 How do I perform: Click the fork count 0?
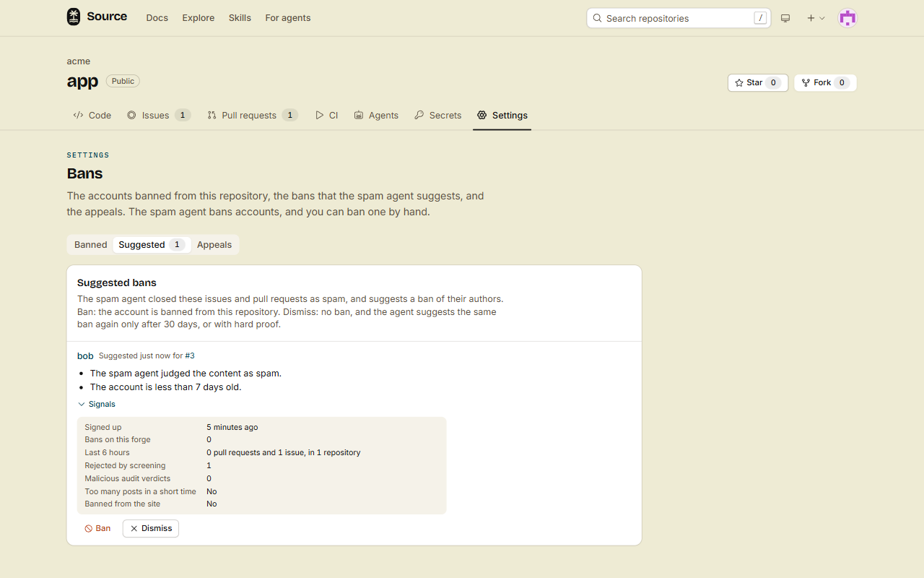[x=842, y=82]
